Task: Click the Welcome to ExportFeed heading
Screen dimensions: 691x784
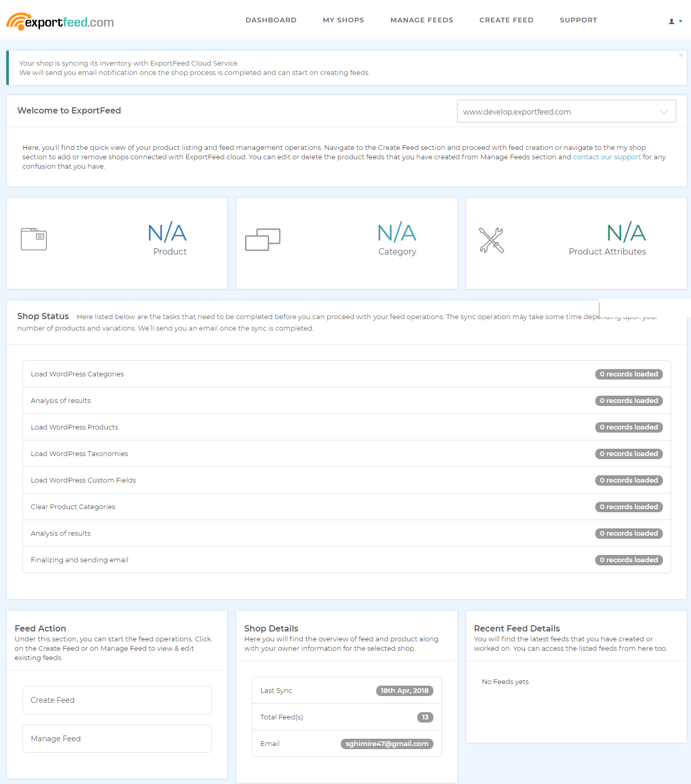Action: click(x=69, y=110)
